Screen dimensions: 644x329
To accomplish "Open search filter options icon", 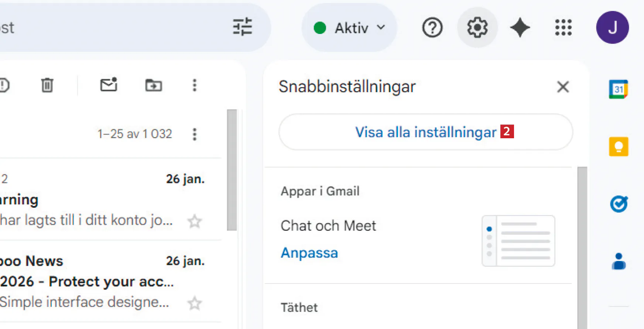I will coord(242,27).
